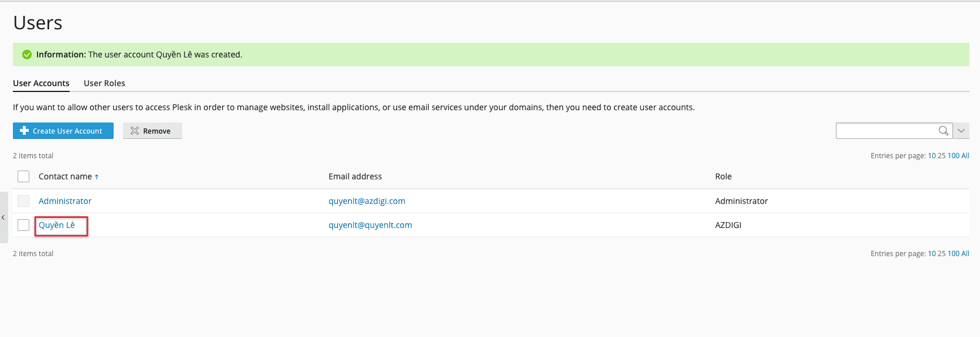Collapse the left sidebar with the arrow handle
The height and width of the screenshot is (337, 980).
pyautogui.click(x=4, y=217)
